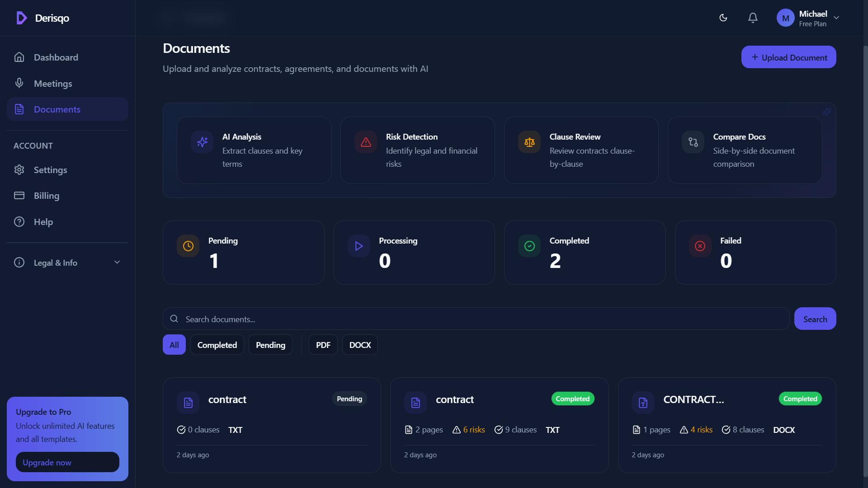Filter documents by Completed status
The height and width of the screenshot is (488, 868).
(x=217, y=344)
